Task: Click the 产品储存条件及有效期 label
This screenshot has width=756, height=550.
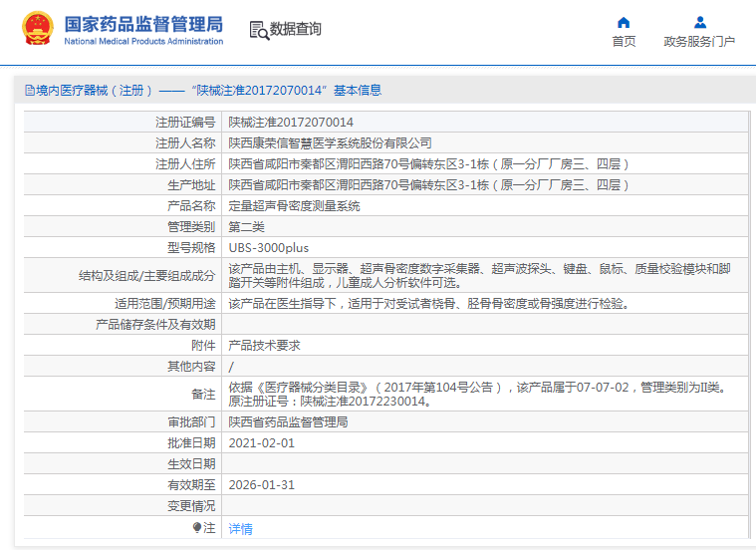Action: 155,325
